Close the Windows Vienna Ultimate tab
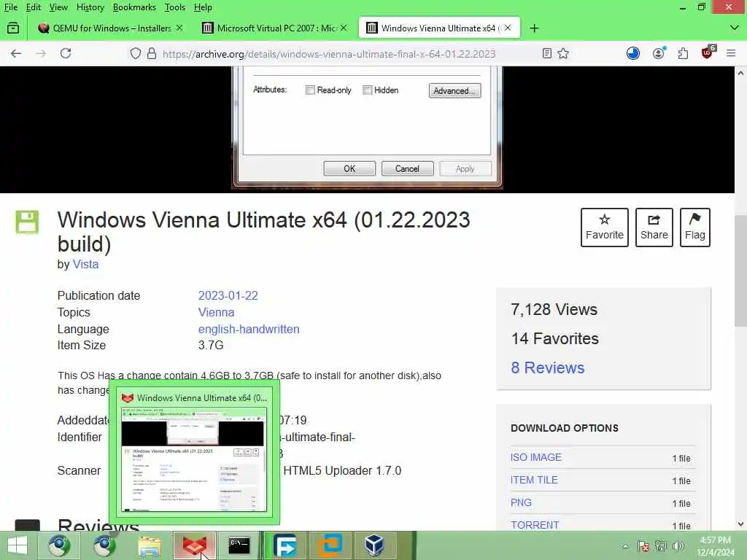The image size is (747, 560). pyautogui.click(x=508, y=28)
